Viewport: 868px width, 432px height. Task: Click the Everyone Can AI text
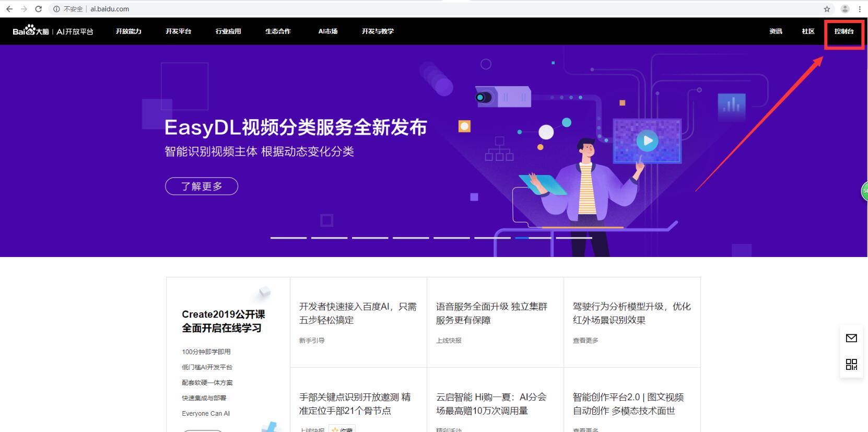tap(206, 413)
